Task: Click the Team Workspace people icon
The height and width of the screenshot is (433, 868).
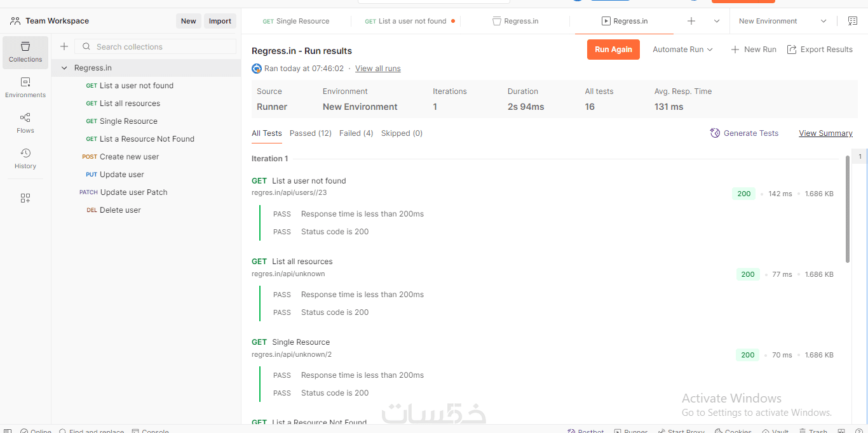Action: click(15, 21)
